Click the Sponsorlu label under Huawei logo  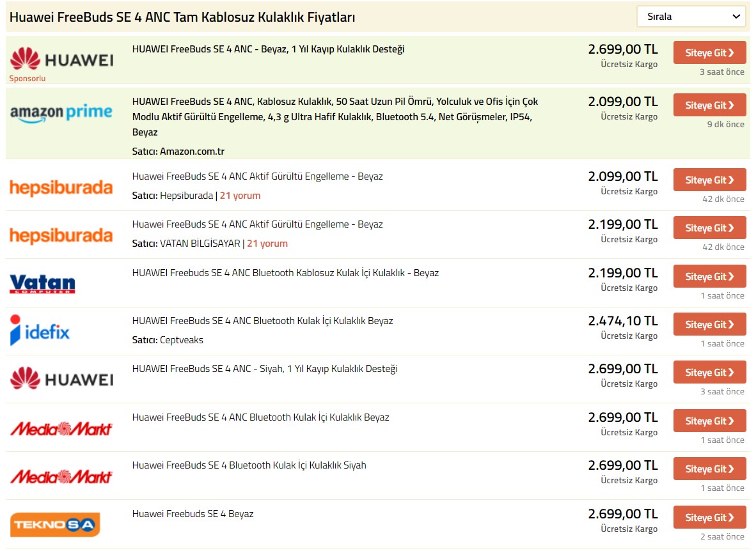(x=28, y=79)
